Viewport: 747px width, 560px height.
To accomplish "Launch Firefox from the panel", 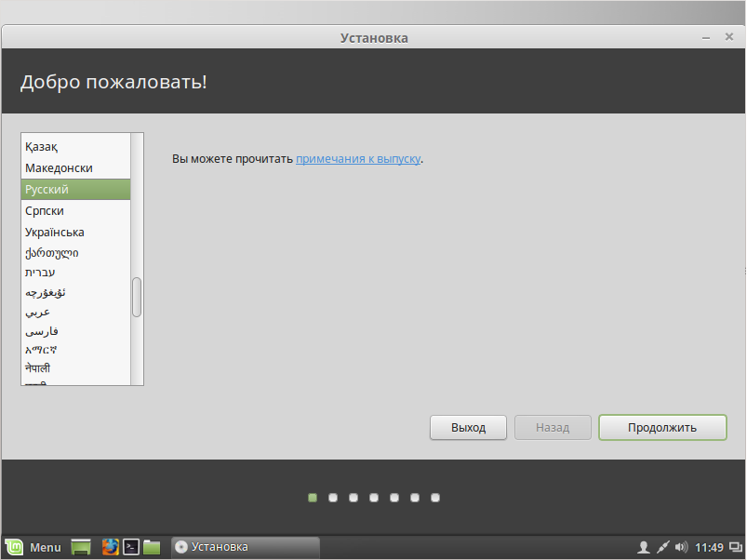I will pyautogui.click(x=111, y=547).
